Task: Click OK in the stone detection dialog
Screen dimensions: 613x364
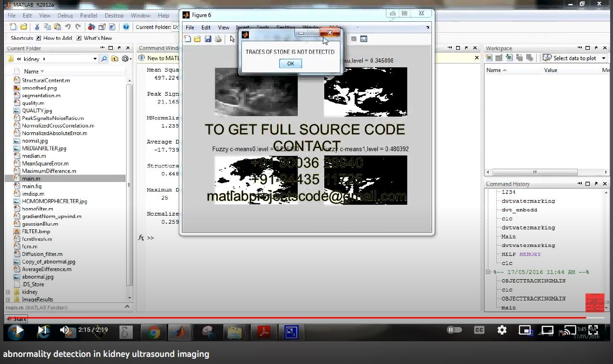Action: point(291,64)
